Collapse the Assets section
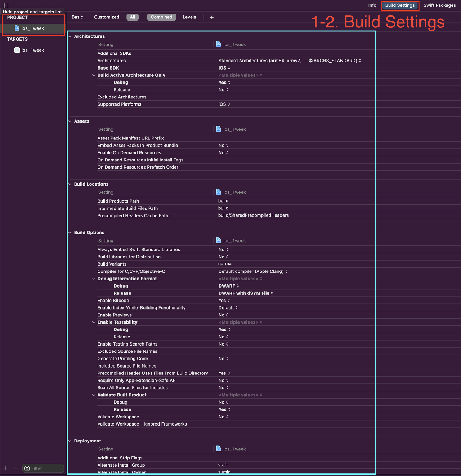461x476 pixels. pyautogui.click(x=70, y=121)
